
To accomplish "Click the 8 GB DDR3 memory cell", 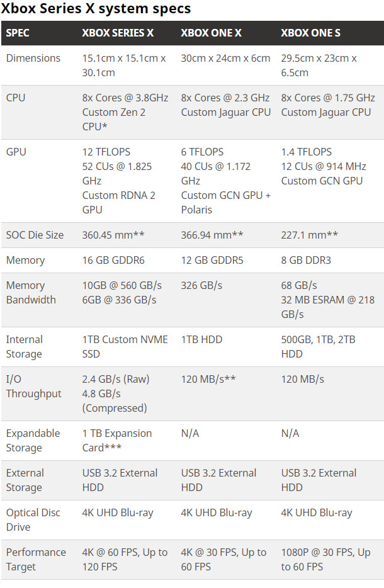I will [306, 260].
